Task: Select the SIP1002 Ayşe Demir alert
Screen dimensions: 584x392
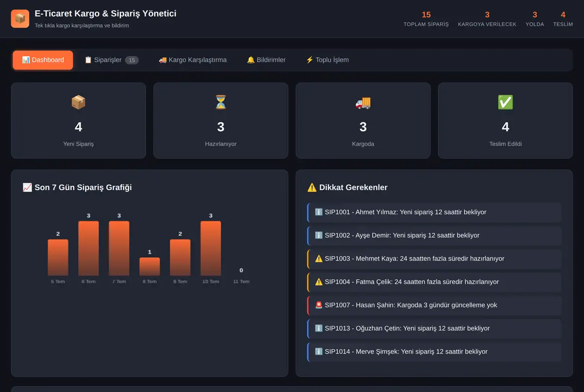Action: 434,235
